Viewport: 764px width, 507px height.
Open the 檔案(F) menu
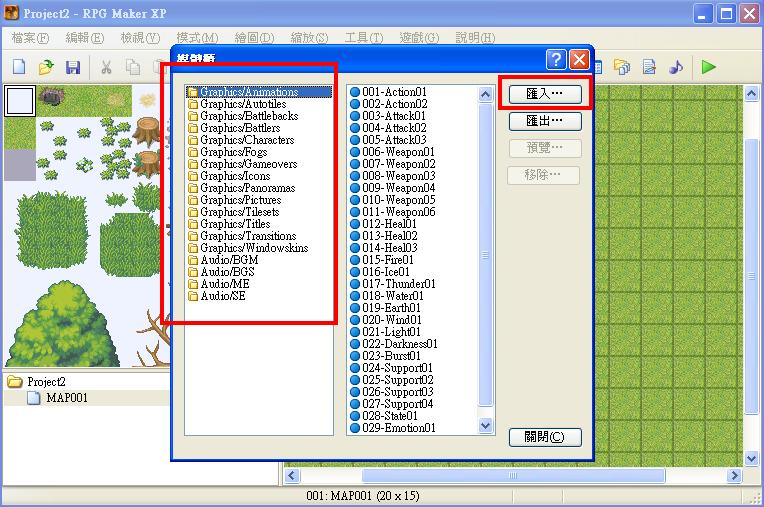[30, 38]
